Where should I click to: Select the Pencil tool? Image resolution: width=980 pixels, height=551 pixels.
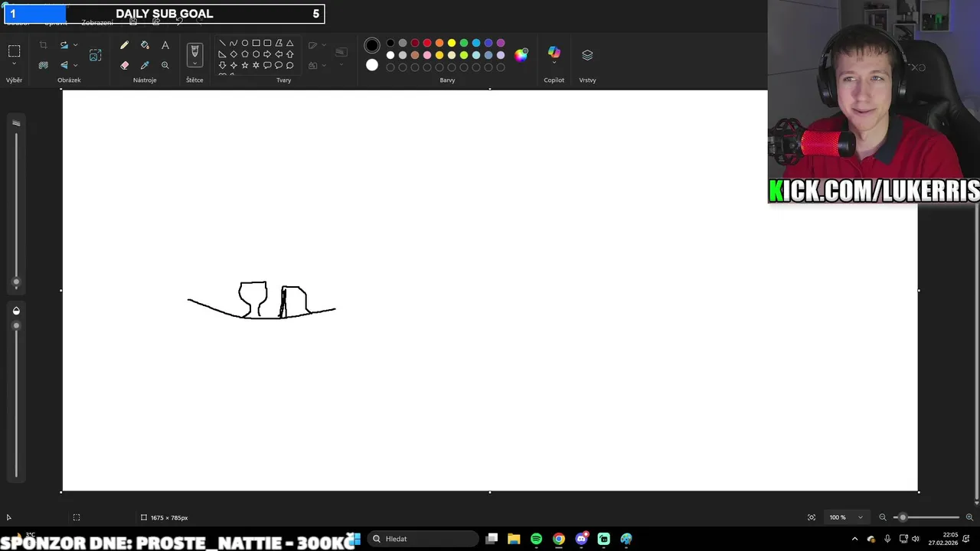point(124,45)
